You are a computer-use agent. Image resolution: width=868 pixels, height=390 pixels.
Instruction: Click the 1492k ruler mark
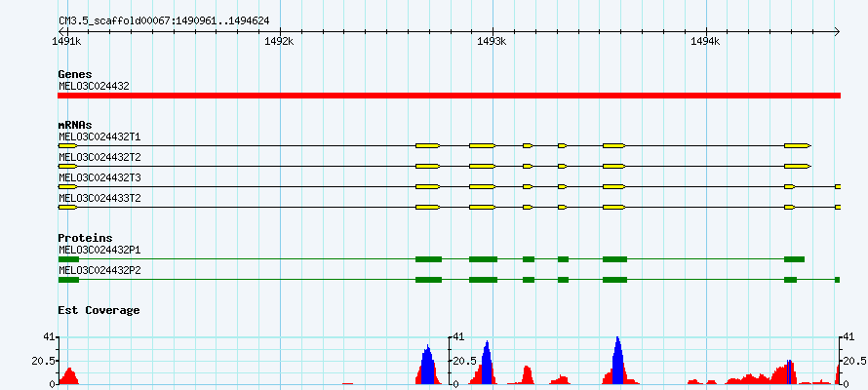[280, 41]
